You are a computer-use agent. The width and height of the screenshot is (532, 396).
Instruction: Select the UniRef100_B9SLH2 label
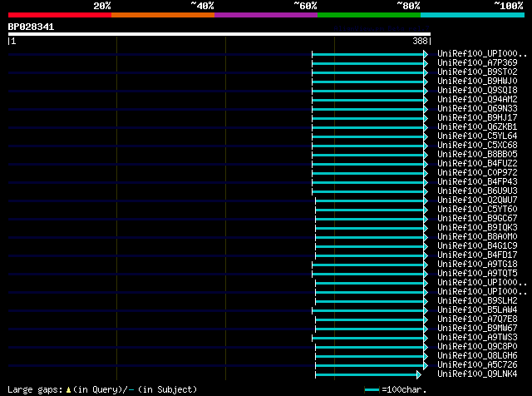[x=477, y=301]
